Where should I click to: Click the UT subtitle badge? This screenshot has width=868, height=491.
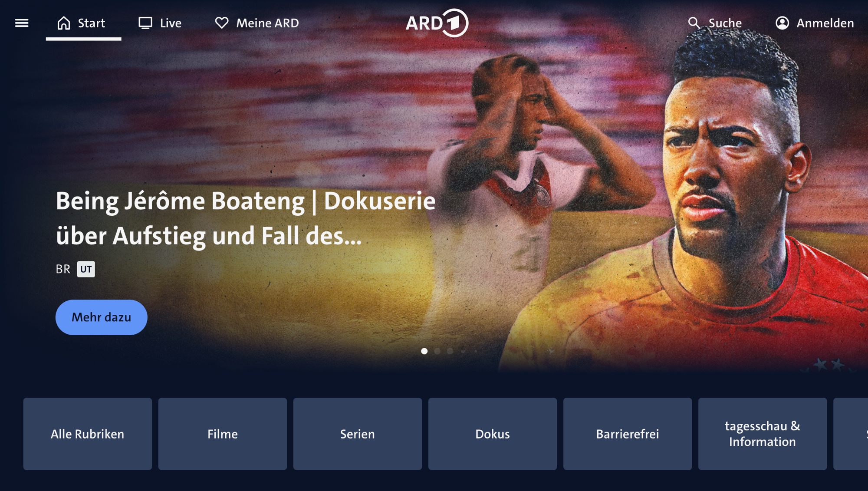[x=86, y=269]
